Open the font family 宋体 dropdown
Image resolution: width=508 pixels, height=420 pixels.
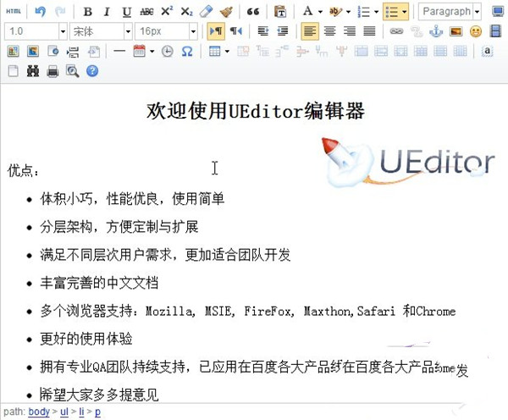(x=129, y=31)
